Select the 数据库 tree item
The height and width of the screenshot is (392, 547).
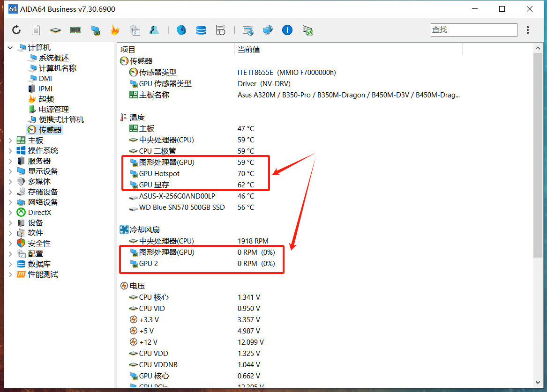click(39, 264)
